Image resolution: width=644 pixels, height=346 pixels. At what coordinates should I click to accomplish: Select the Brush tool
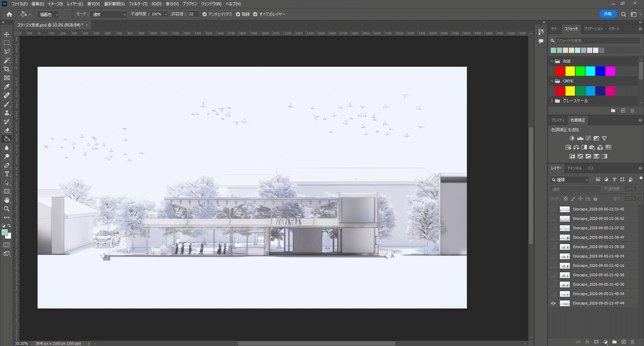7,104
